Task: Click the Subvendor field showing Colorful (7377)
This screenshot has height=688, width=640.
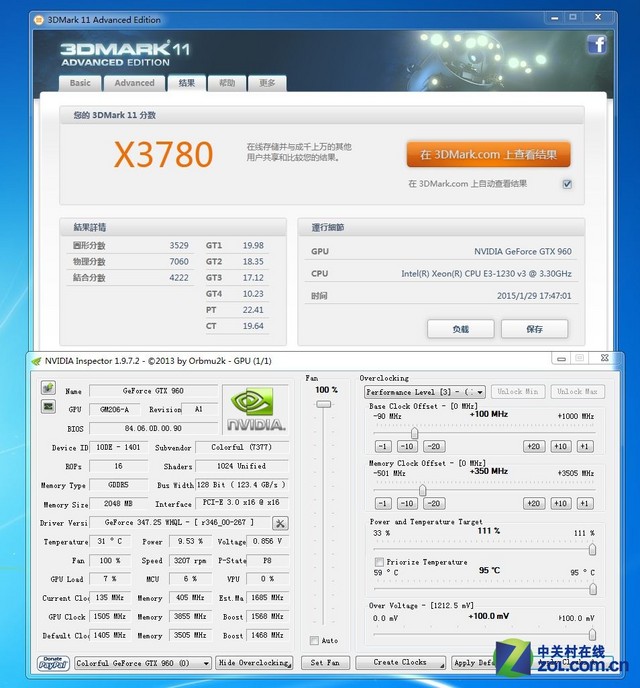Action: 242,447
